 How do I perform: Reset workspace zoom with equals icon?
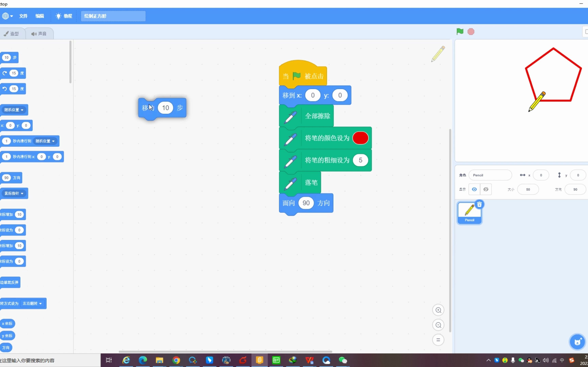click(438, 340)
